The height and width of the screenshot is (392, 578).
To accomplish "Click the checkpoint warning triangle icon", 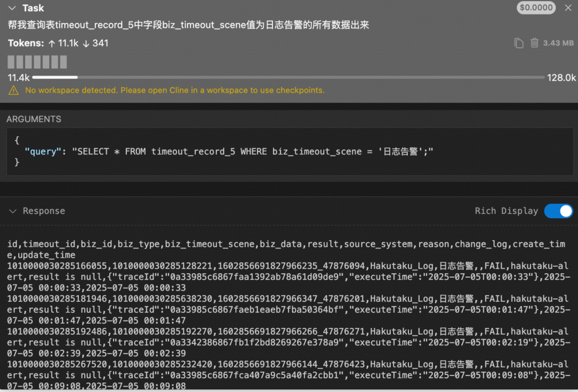I will point(13,90).
